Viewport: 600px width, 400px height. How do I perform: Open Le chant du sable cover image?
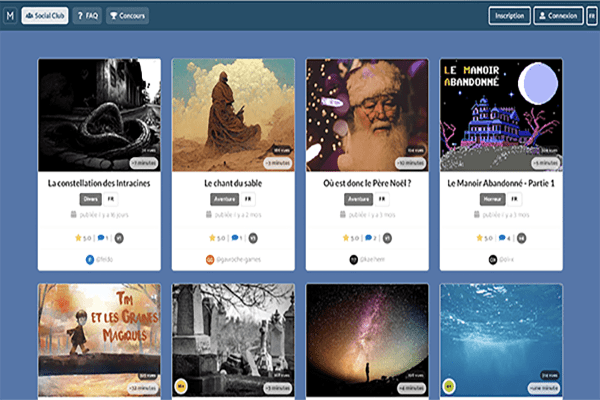click(233, 115)
